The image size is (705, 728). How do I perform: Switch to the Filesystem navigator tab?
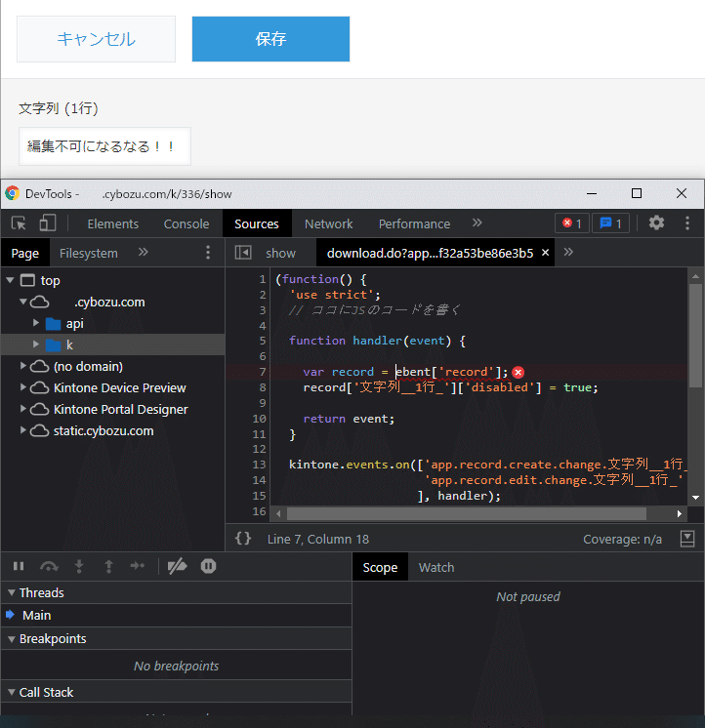pos(88,253)
